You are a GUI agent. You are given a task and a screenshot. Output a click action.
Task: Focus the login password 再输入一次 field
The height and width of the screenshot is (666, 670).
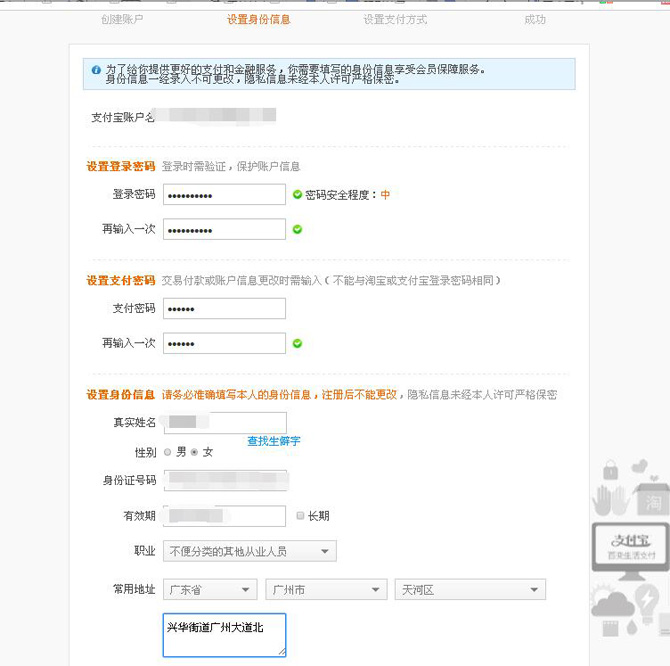click(x=224, y=229)
